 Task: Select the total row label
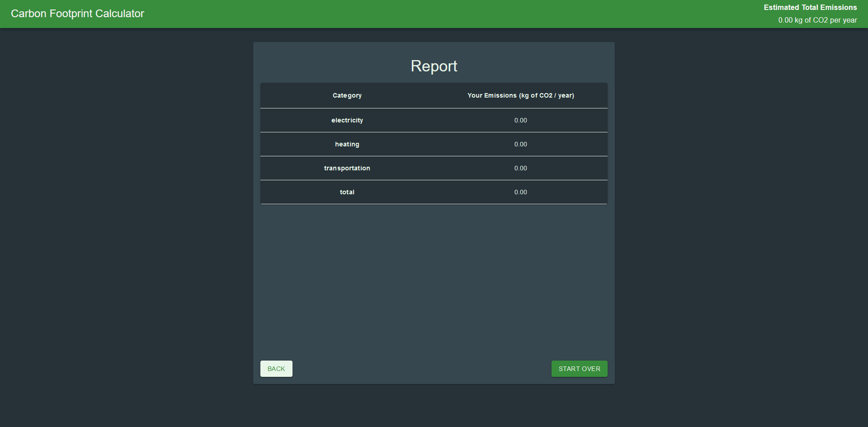click(x=347, y=192)
